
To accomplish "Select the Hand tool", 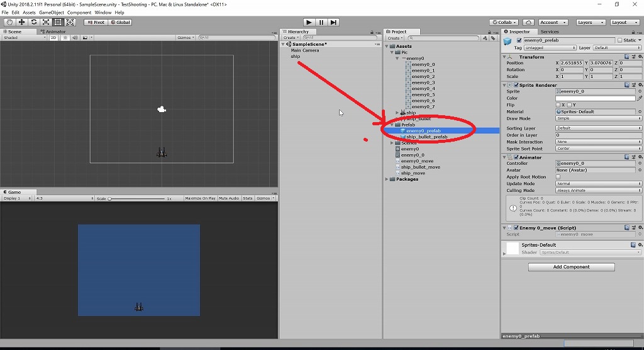I will 9,22.
